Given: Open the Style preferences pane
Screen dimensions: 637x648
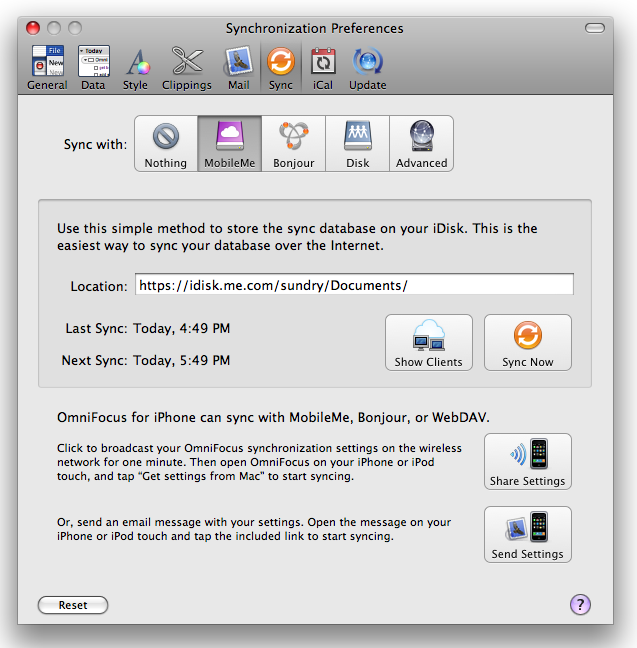Looking at the screenshot, I should pos(135,68).
